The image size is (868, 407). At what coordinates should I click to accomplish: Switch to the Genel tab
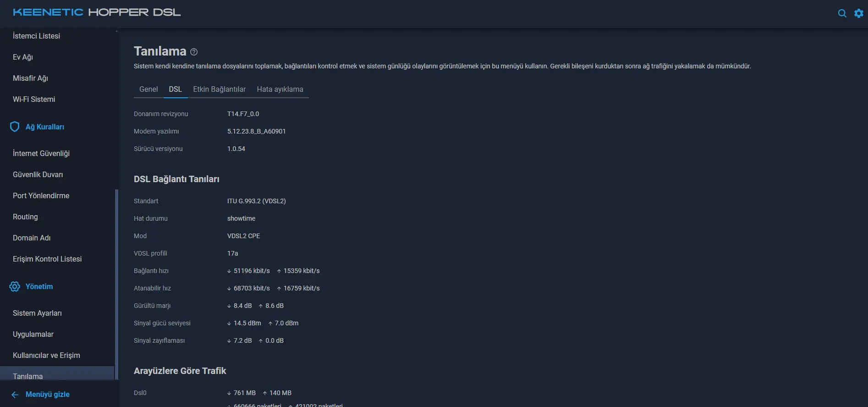[148, 89]
